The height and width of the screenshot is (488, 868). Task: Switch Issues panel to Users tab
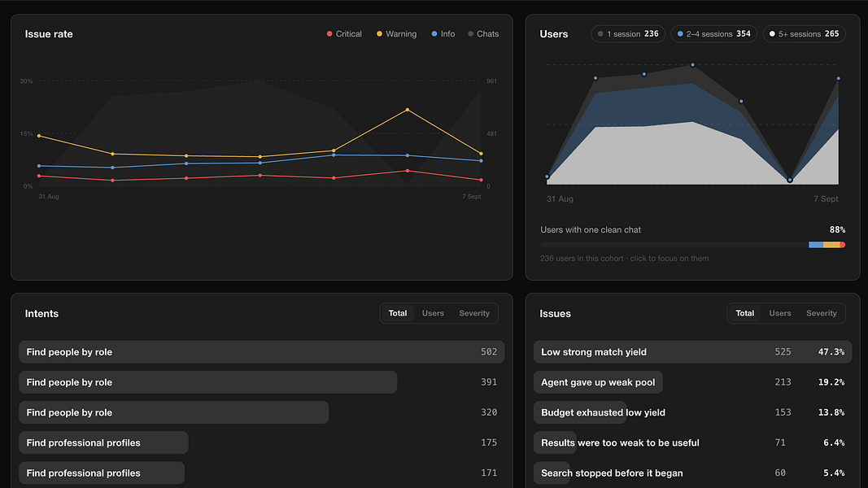[780, 313]
